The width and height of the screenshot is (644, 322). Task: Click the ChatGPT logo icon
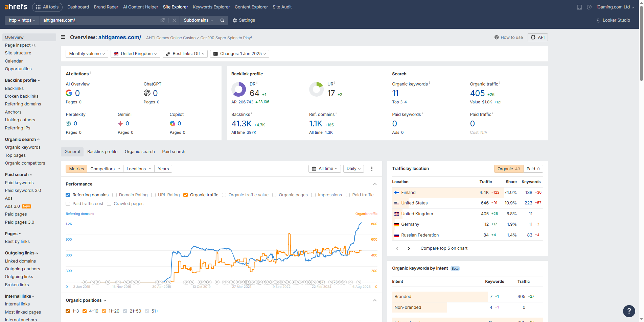pyautogui.click(x=147, y=93)
